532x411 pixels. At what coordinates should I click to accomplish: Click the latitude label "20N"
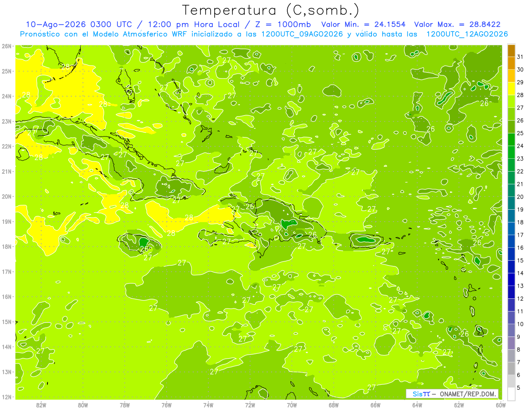click(x=7, y=196)
